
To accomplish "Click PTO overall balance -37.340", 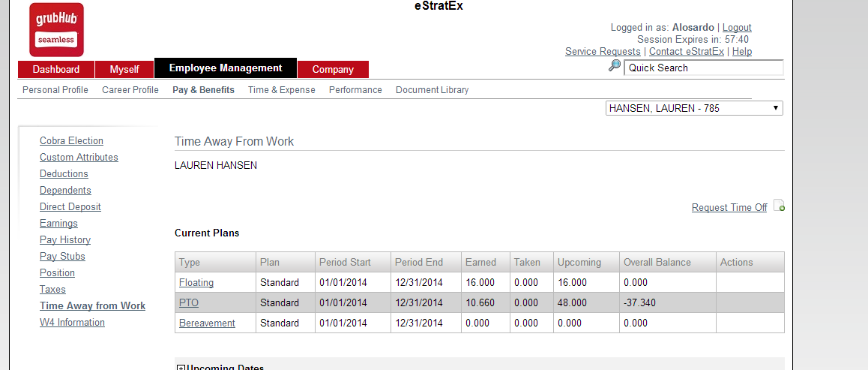I will pos(640,303).
